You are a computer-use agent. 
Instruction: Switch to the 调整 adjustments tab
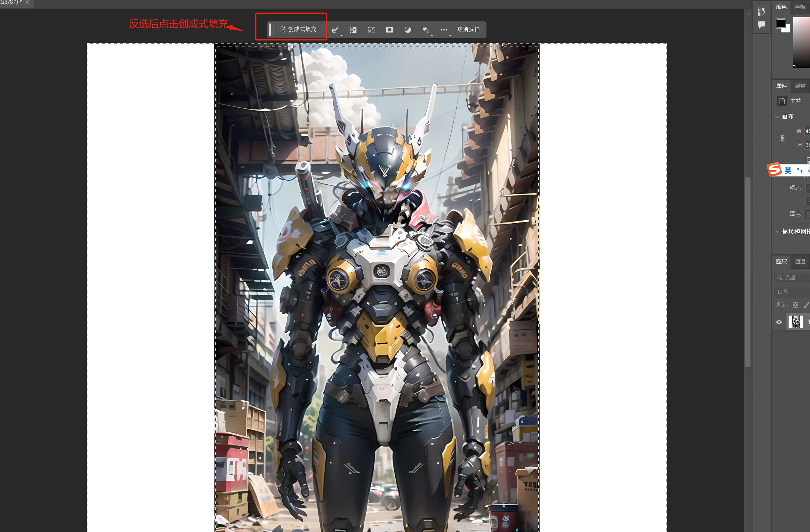coord(800,86)
